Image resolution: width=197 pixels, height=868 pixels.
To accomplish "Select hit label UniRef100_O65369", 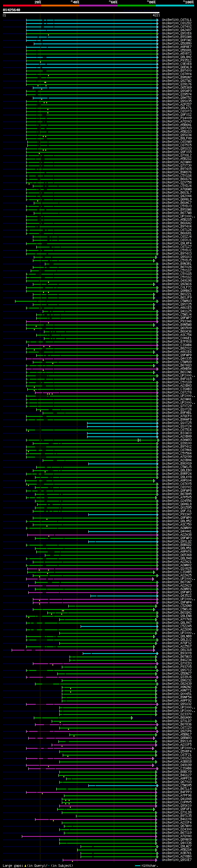I will pos(176,88).
